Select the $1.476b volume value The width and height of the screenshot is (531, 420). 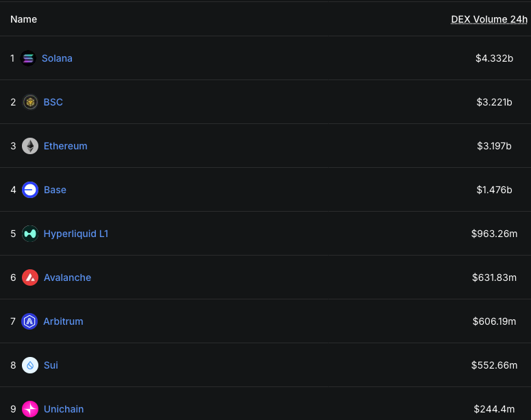(494, 190)
